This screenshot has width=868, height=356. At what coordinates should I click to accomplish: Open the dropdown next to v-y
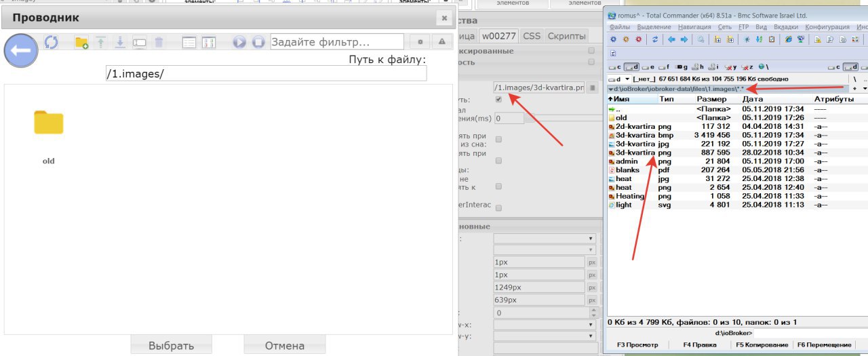(545, 336)
